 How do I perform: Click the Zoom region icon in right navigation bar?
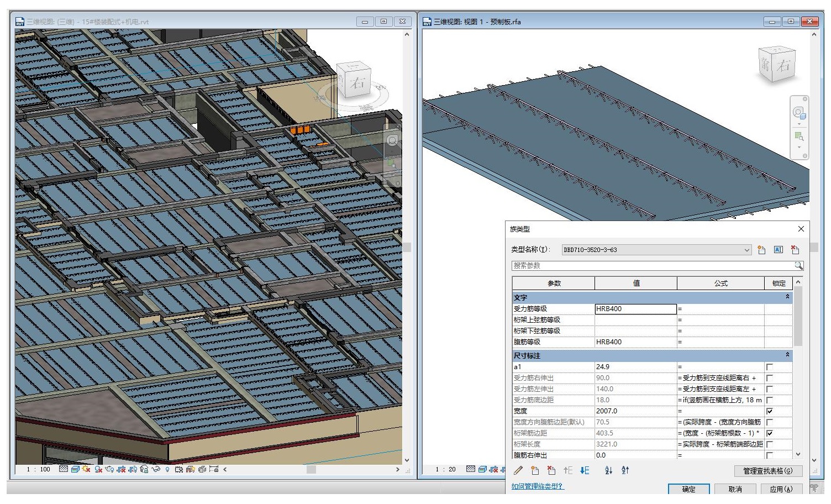pyautogui.click(x=799, y=136)
